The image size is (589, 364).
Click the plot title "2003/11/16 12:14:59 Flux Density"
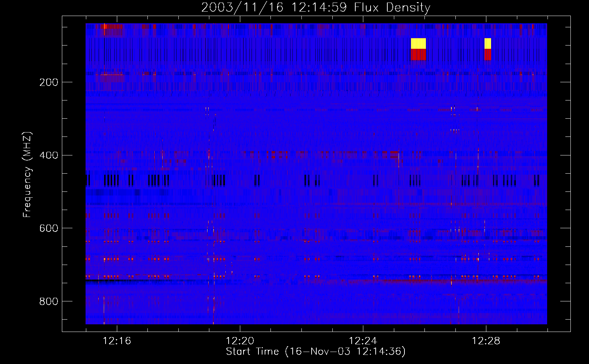(316, 7)
